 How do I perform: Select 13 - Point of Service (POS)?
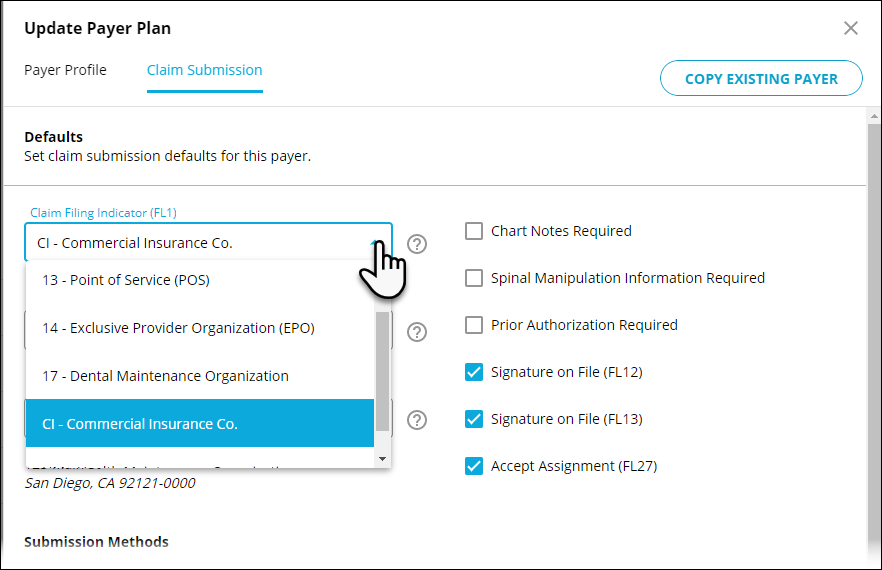click(x=200, y=280)
